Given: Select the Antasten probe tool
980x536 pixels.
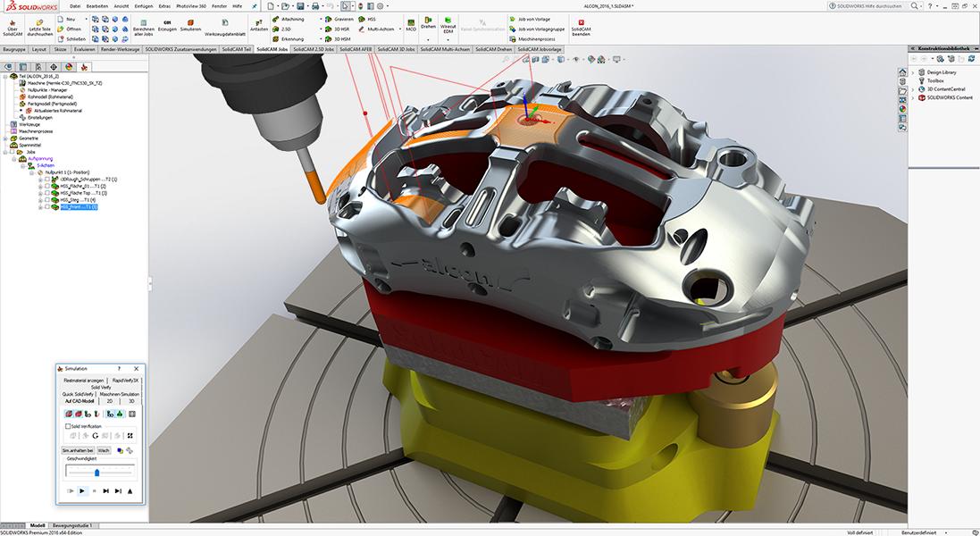Looking at the screenshot, I should [259, 25].
